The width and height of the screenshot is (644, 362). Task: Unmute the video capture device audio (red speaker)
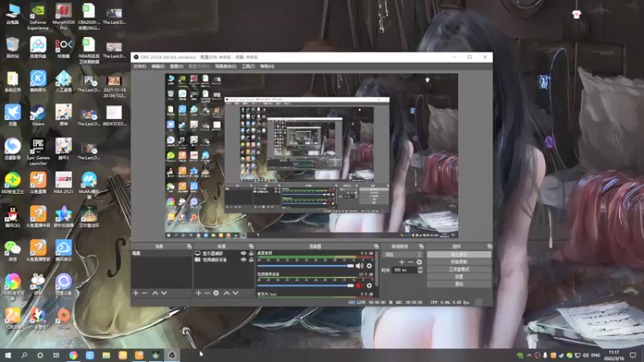point(359,286)
